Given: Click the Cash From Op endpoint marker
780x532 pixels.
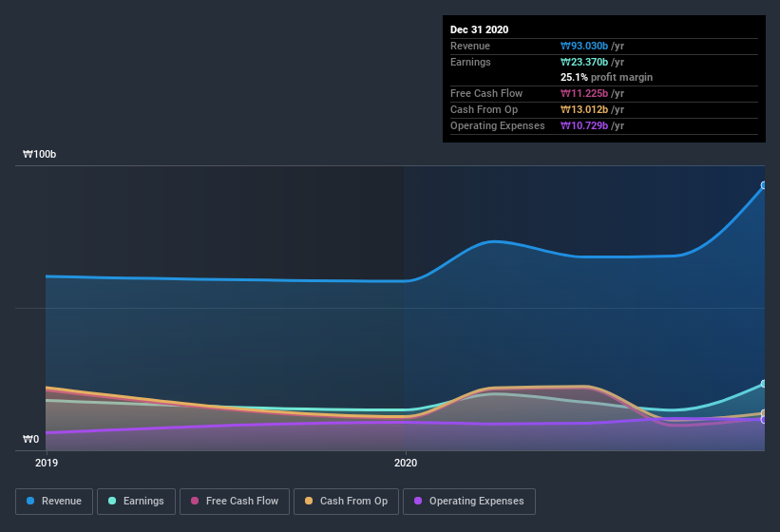Looking at the screenshot, I should (764, 413).
